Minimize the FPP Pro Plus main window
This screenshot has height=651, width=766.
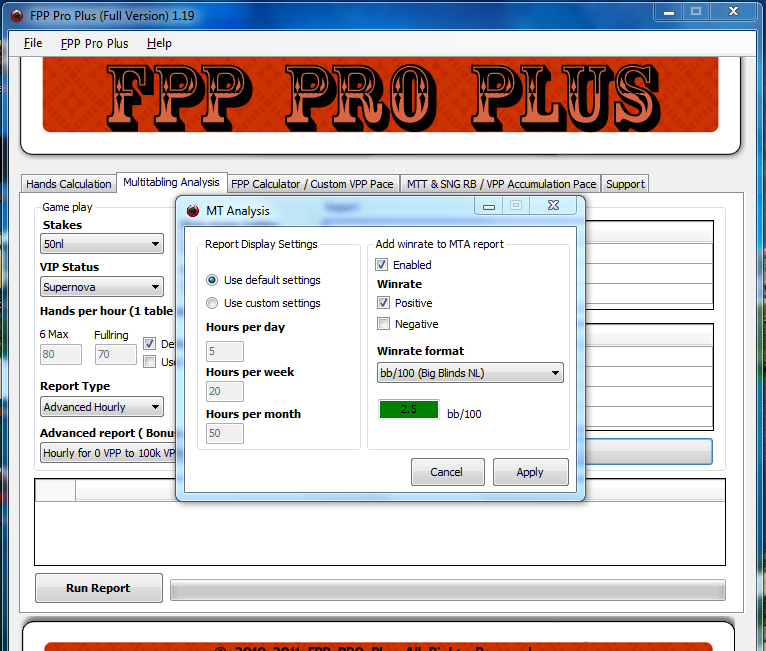[669, 12]
